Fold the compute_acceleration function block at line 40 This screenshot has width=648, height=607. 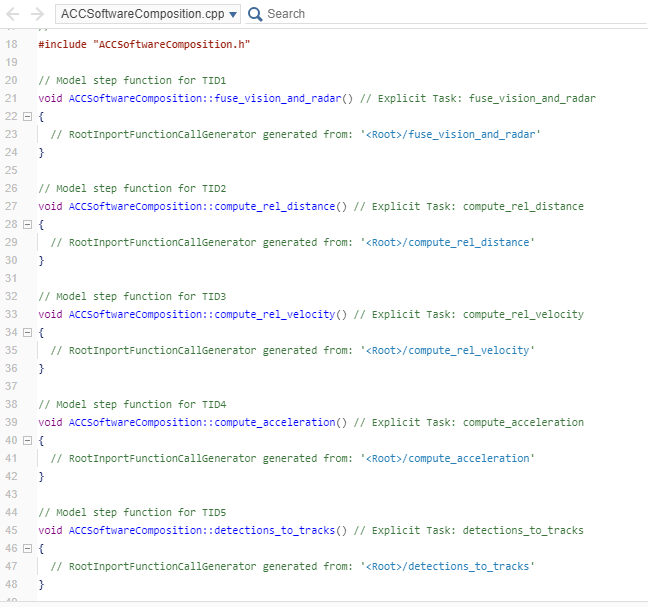(27, 441)
